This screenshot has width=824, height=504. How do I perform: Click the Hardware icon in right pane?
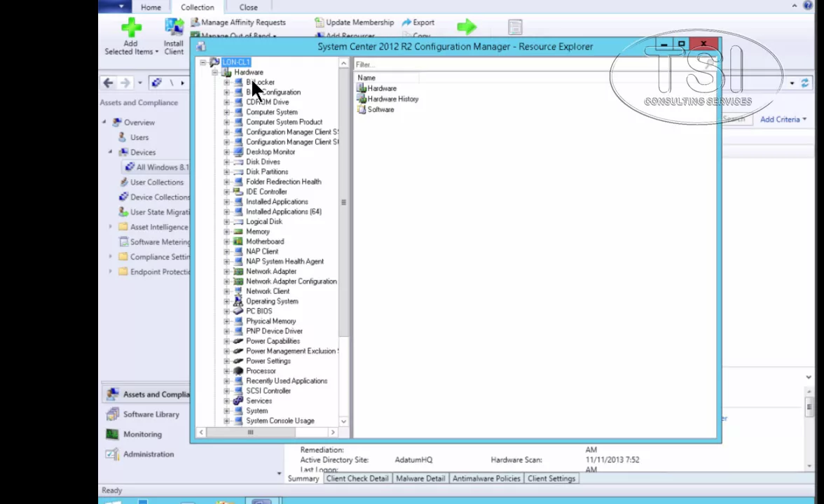click(362, 88)
